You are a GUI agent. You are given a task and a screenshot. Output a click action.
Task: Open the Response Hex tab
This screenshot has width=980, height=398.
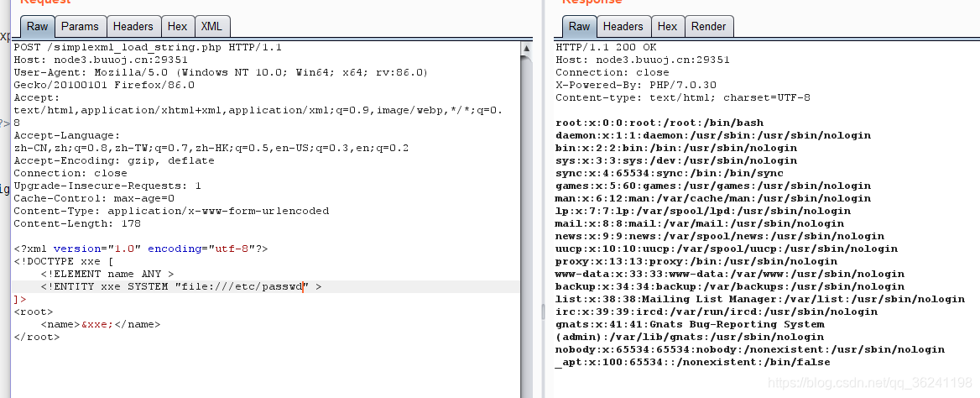coord(668,26)
